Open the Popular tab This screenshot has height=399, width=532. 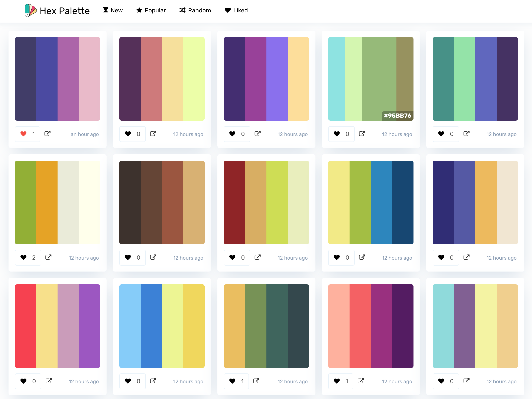point(151,10)
